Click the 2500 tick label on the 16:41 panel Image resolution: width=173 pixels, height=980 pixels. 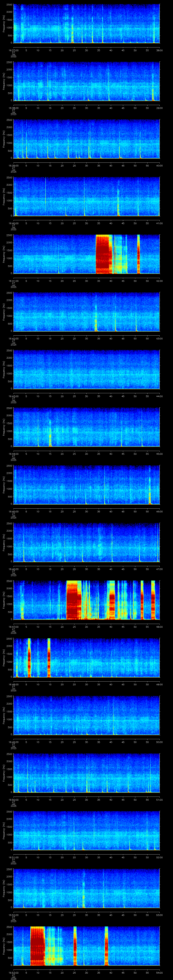(9, 236)
